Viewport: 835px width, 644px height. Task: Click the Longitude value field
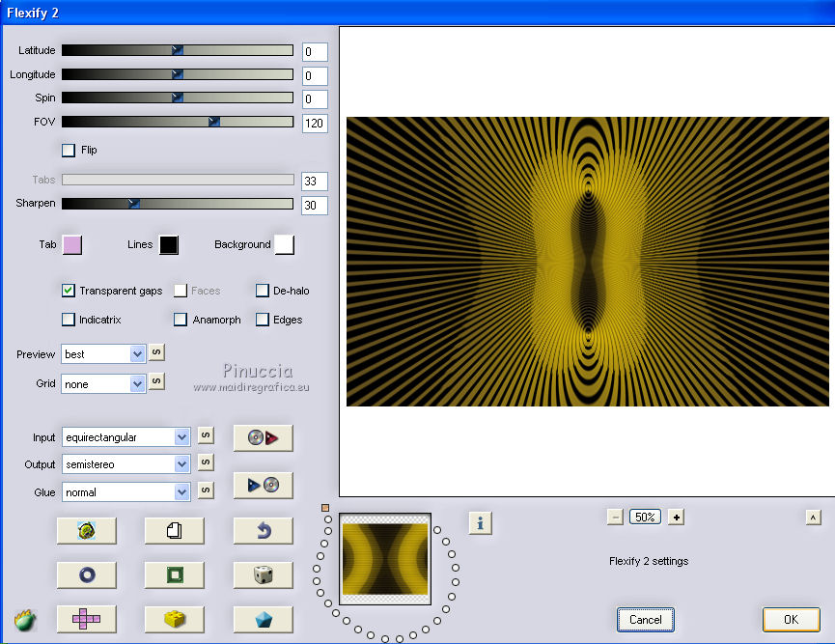[x=315, y=75]
